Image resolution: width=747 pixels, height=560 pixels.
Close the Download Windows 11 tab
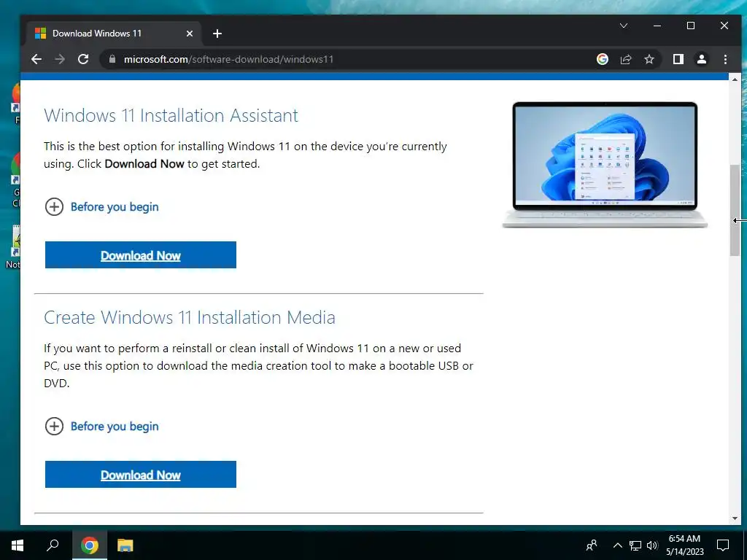pyautogui.click(x=189, y=34)
